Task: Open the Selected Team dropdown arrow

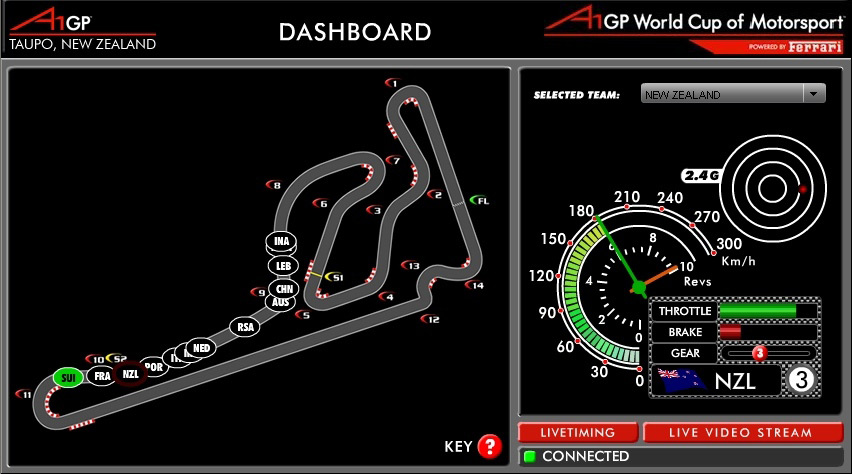Action: pyautogui.click(x=813, y=94)
